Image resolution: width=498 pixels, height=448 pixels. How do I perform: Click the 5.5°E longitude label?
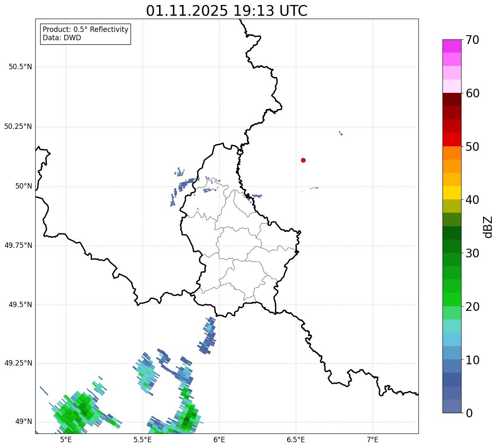pos(143,439)
